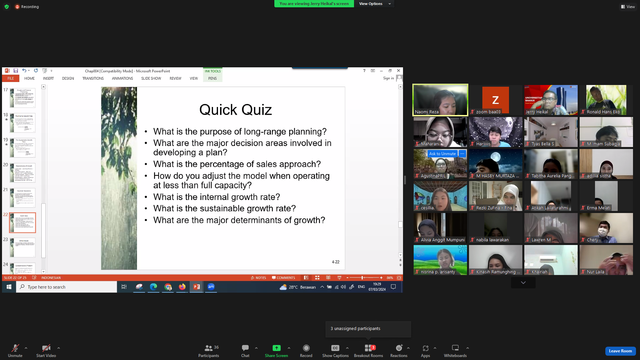The image size is (640, 360).
Task: Expand audio options arrow next to Unmute
Action: [26, 348]
